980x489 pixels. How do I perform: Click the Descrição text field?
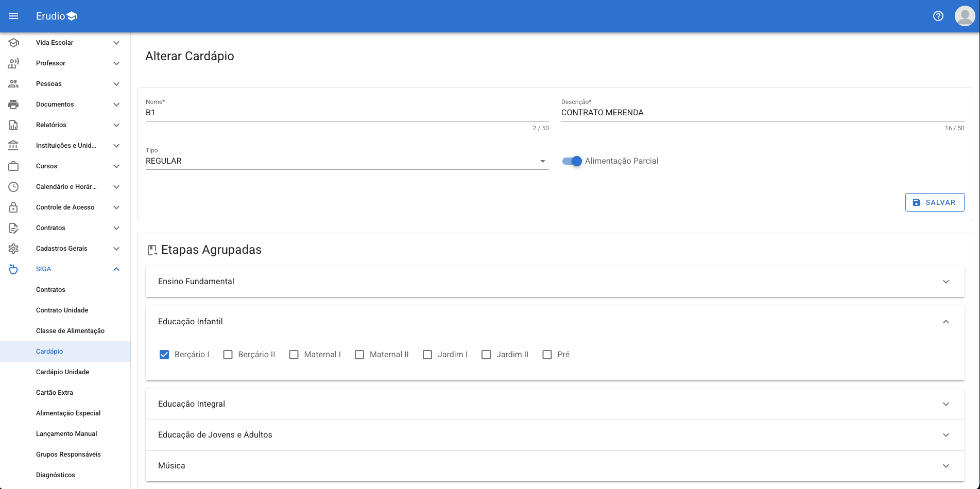[762, 113]
